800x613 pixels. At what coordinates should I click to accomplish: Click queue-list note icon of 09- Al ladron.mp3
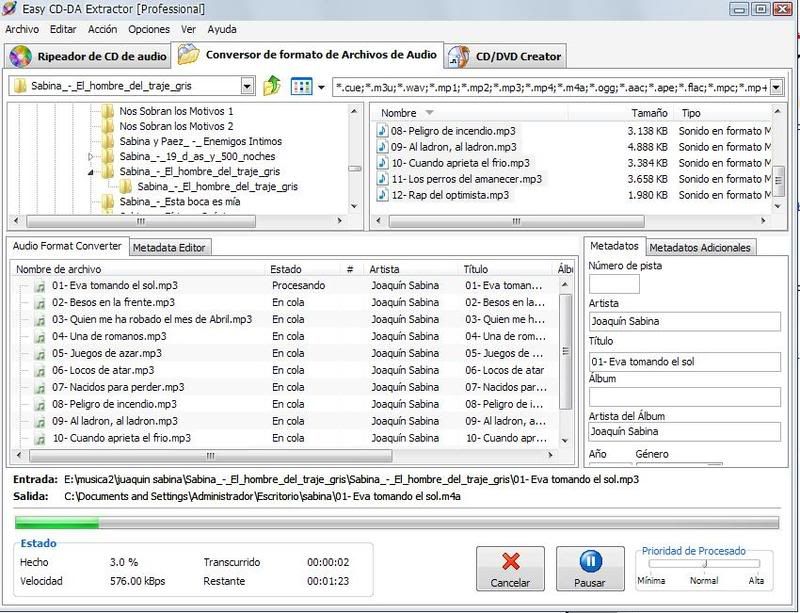[40, 422]
